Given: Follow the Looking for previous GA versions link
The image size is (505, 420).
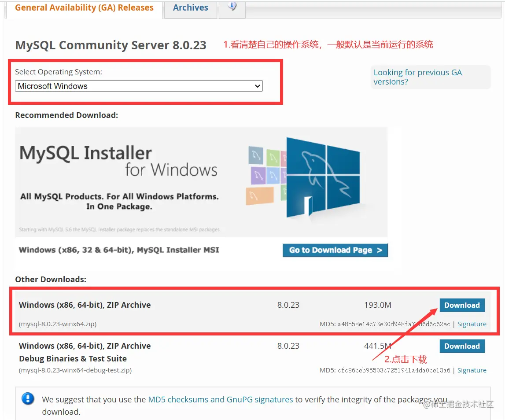Looking at the screenshot, I should point(417,77).
